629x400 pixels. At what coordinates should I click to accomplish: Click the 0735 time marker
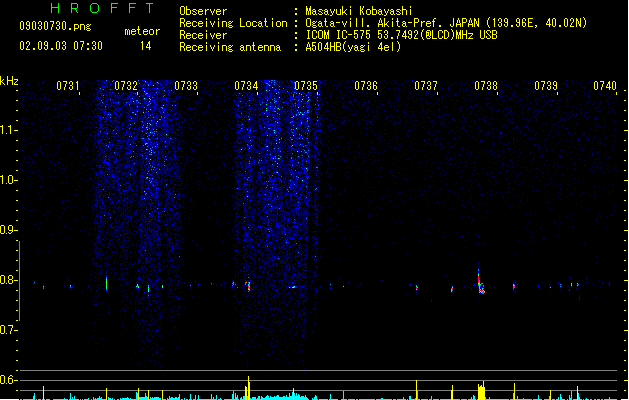306,86
